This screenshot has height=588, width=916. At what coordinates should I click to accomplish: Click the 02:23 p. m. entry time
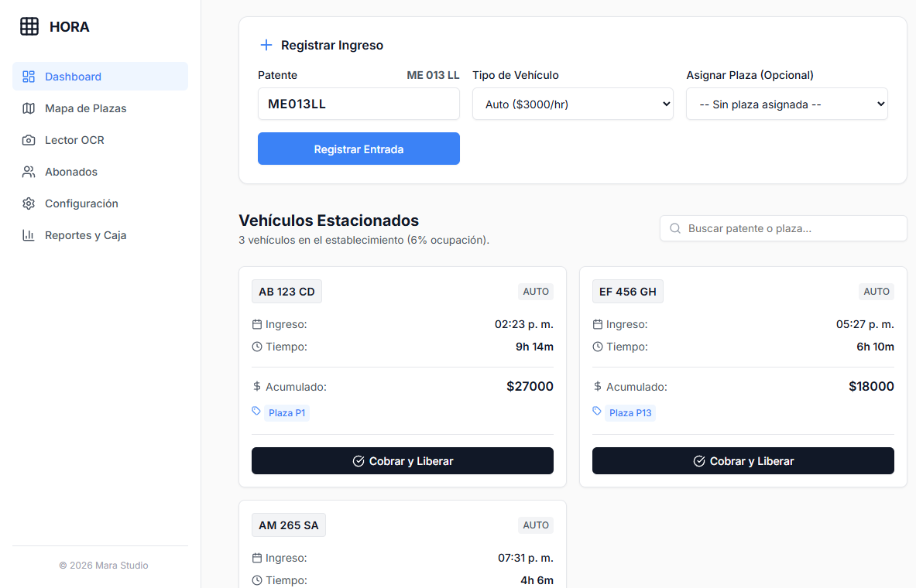pyautogui.click(x=524, y=324)
